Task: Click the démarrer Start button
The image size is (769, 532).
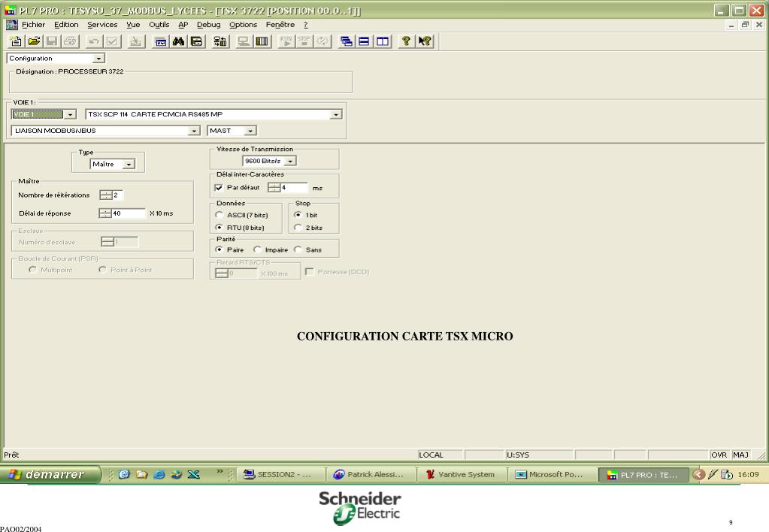Action: click(x=50, y=474)
